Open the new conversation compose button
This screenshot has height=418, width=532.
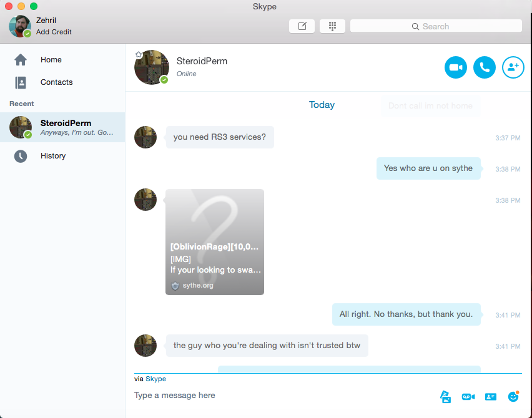pos(302,26)
